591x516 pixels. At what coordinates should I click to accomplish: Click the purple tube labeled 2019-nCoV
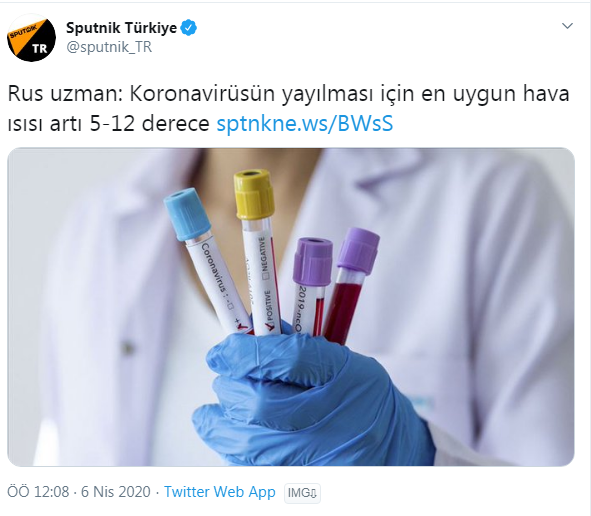(310, 286)
